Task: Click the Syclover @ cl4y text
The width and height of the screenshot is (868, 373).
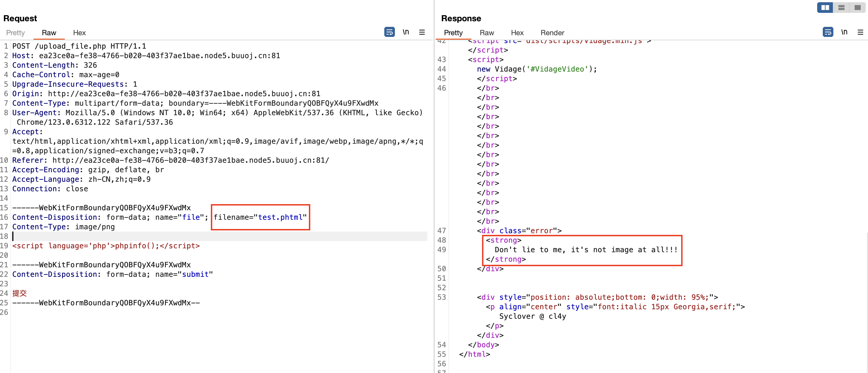Action: [x=532, y=316]
